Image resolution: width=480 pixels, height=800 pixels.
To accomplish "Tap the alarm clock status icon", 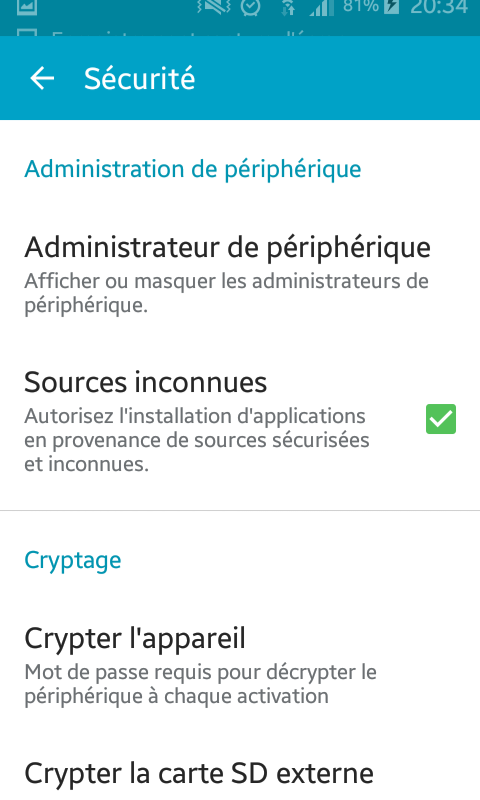I will [x=250, y=7].
